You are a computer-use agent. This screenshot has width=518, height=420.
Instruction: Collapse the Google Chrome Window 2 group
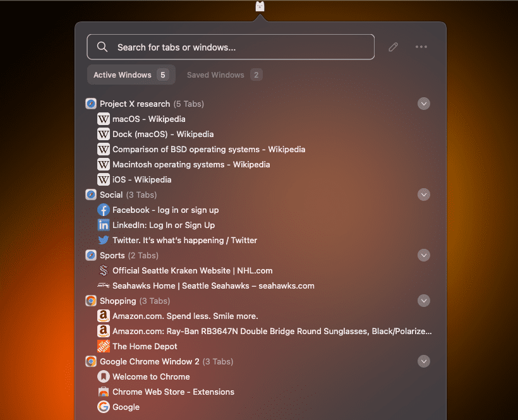[423, 361]
